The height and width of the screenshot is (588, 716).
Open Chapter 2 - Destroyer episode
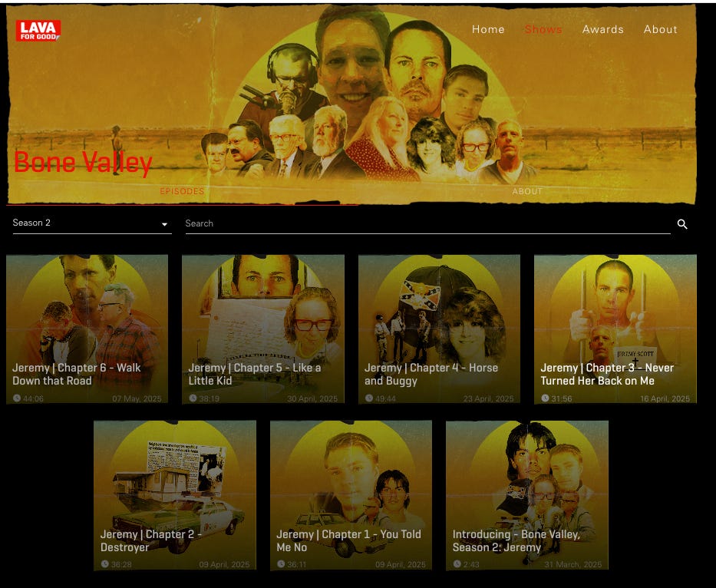pos(150,540)
